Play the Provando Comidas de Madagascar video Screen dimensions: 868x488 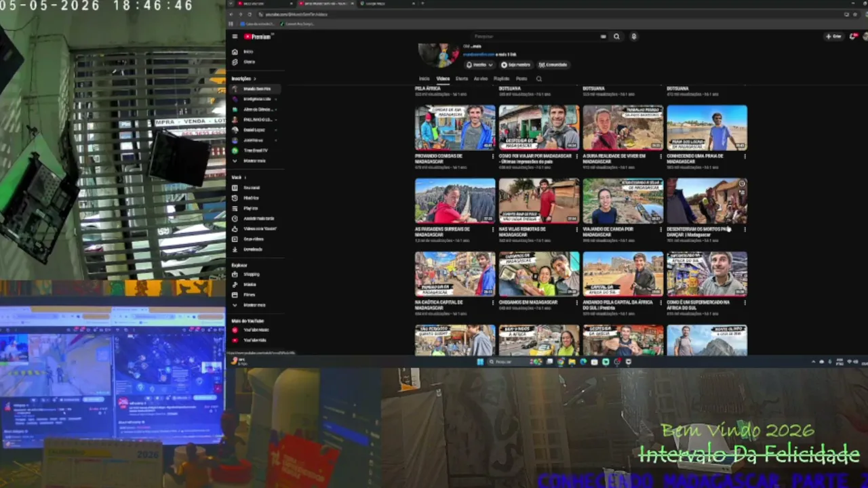click(455, 127)
